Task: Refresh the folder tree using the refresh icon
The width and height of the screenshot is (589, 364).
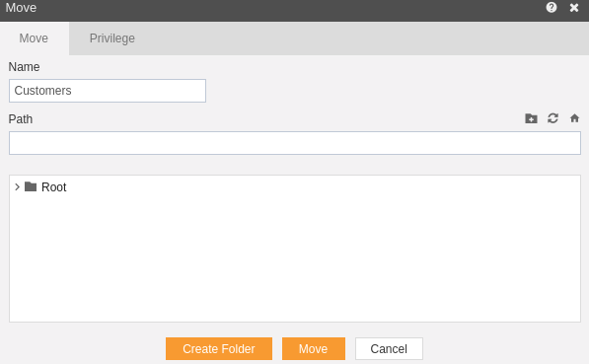Action: click(552, 118)
